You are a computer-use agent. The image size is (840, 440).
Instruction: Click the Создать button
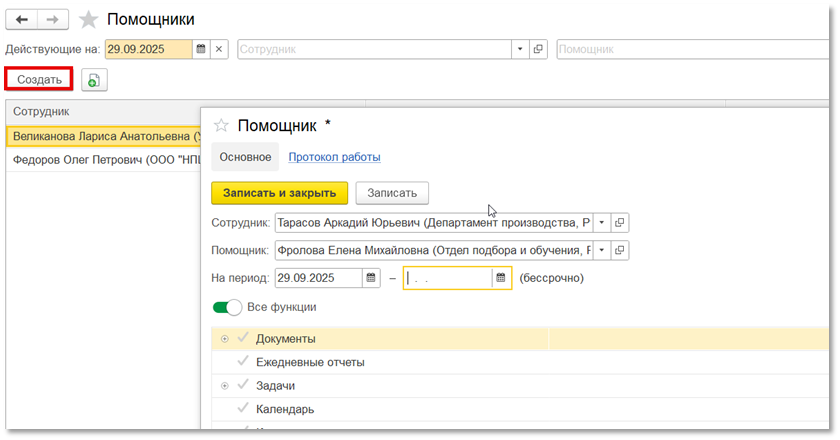39,79
